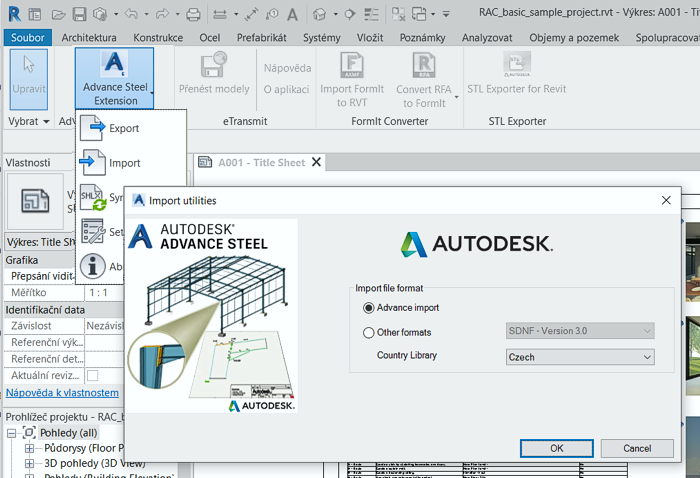700x478 pixels.
Task: Switch to the Vložit ribbon tab
Action: [370, 38]
